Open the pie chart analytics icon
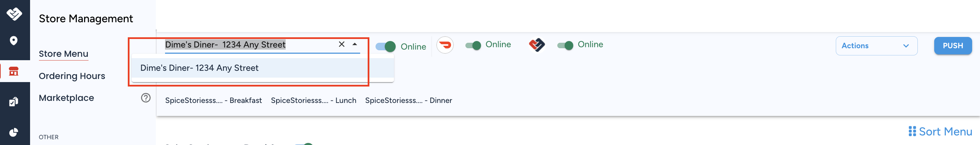 point(14,132)
